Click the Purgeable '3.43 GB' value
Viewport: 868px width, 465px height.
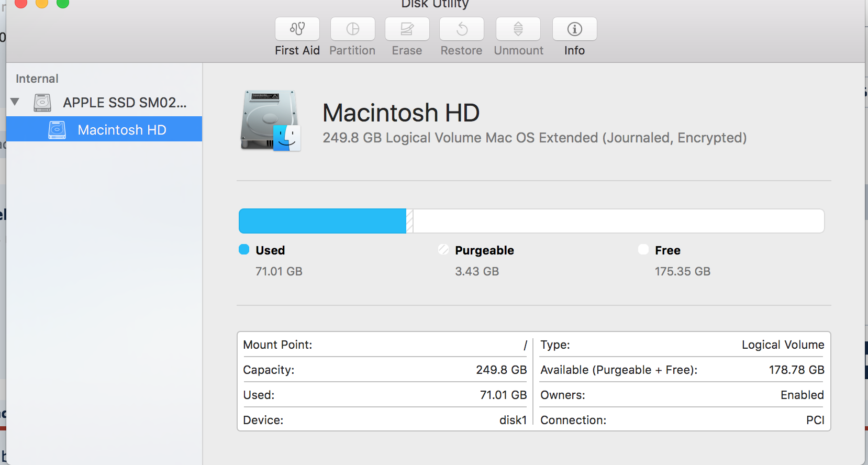(x=477, y=271)
